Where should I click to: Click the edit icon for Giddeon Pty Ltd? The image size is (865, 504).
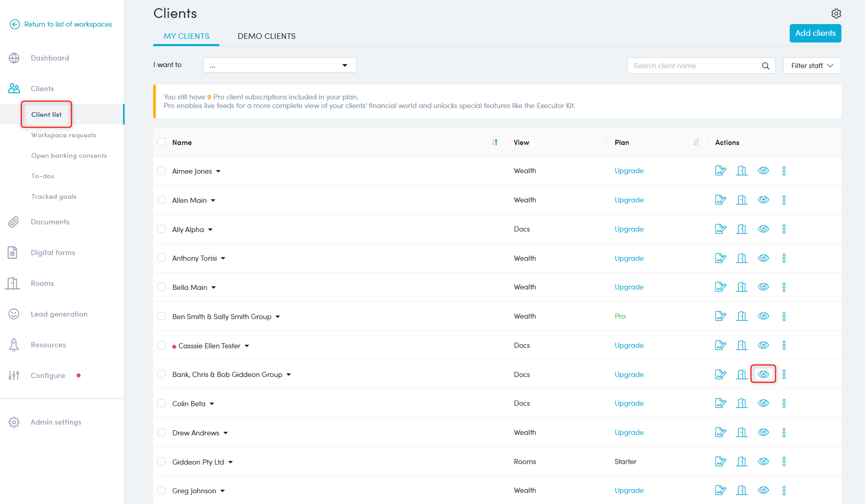point(720,461)
